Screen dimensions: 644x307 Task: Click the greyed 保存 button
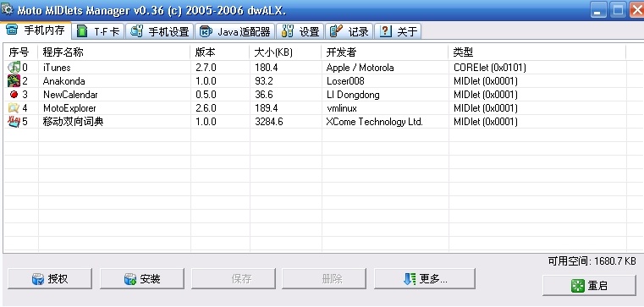234,279
